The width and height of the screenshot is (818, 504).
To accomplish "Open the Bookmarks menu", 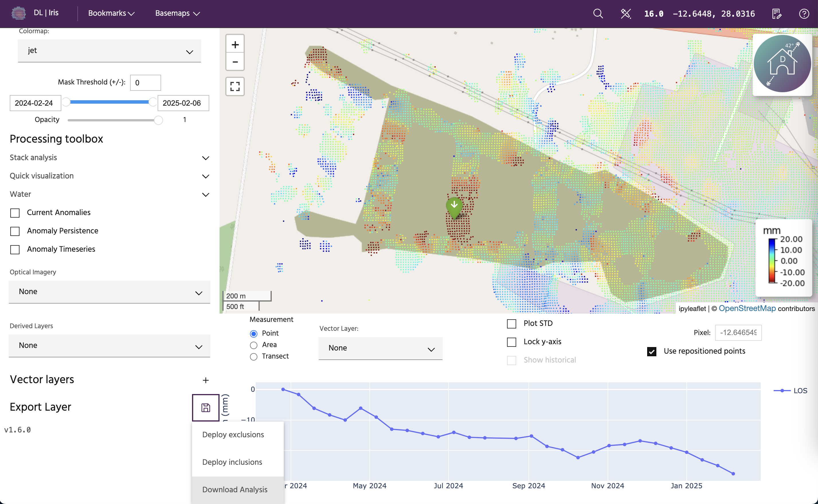I will coord(111,13).
